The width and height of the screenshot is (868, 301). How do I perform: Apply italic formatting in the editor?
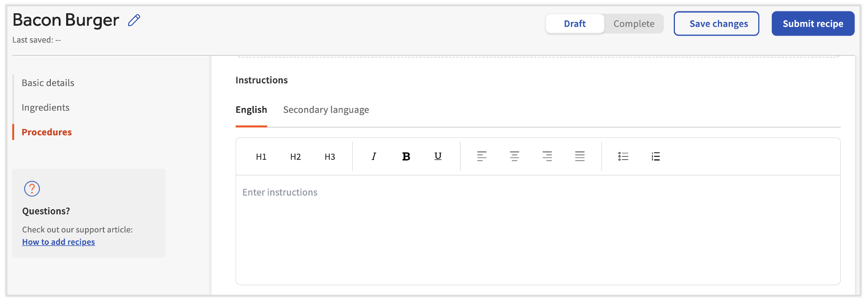click(374, 156)
